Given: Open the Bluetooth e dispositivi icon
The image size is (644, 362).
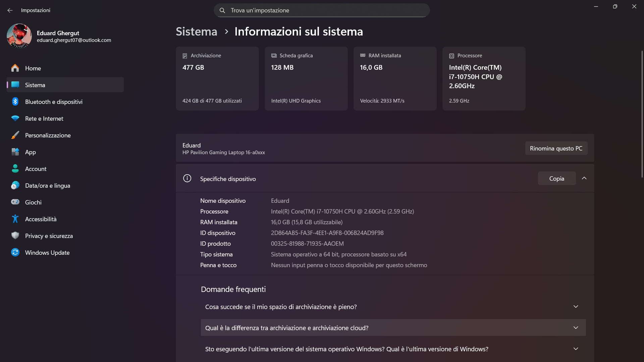Looking at the screenshot, I should point(15,102).
